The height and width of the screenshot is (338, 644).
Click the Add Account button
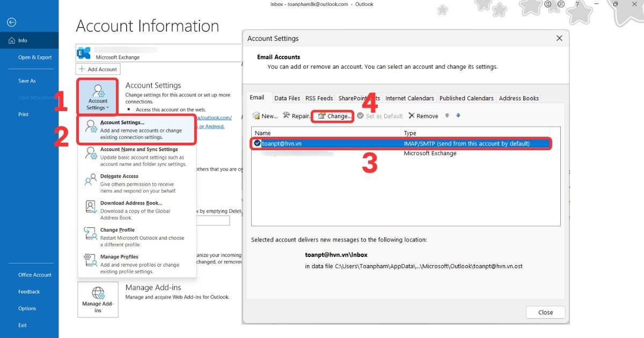[x=98, y=69]
